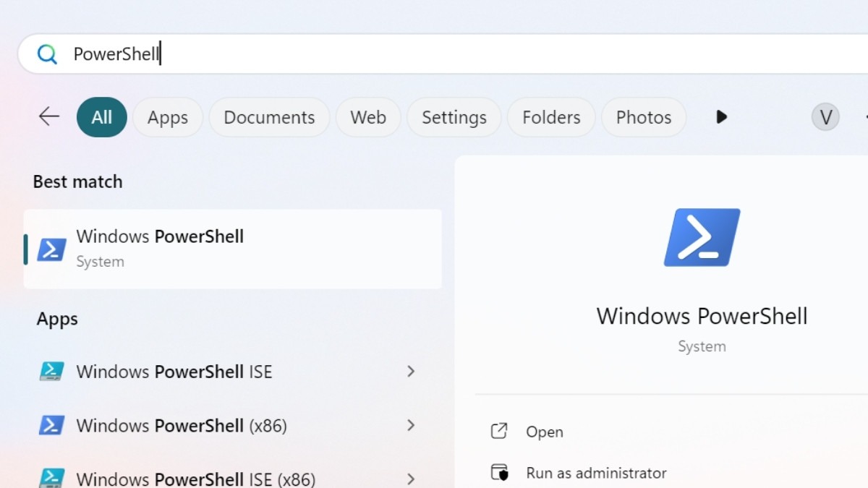Open Windows PowerShell (x86) result
The width and height of the screenshot is (868, 488).
(233, 425)
